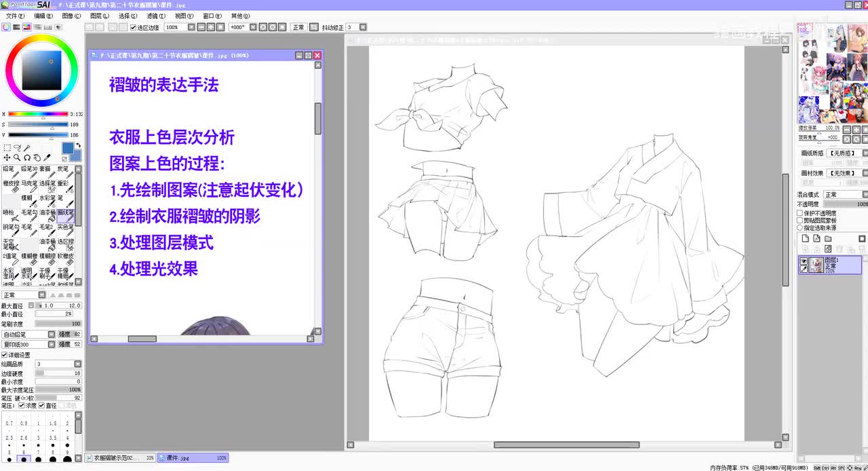Click the canvas horizontal scrollbar

click(566, 445)
